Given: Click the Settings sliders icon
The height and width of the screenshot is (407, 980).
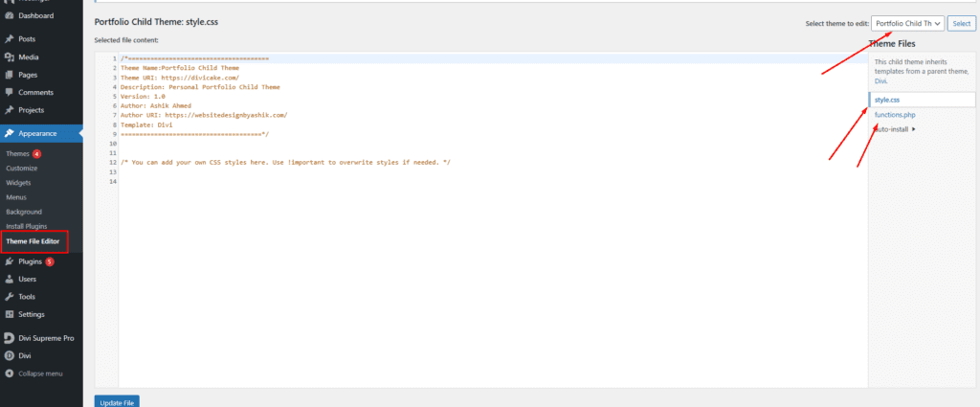Looking at the screenshot, I should (x=10, y=314).
